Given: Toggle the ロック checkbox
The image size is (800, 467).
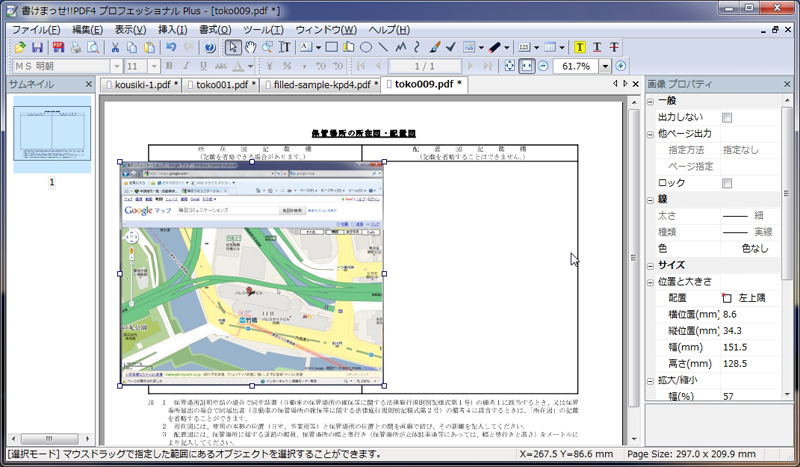Looking at the screenshot, I should point(727,183).
